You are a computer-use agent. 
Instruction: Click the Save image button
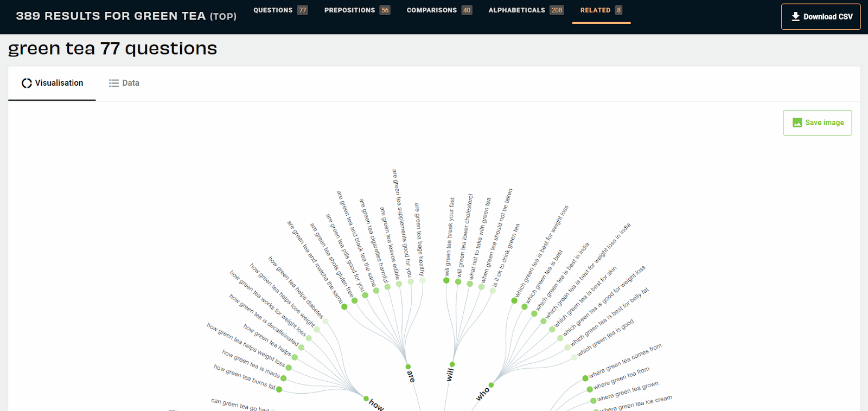coord(818,123)
